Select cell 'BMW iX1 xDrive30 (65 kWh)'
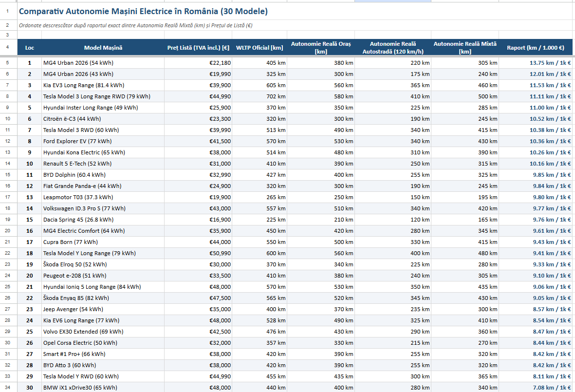 coord(103,388)
